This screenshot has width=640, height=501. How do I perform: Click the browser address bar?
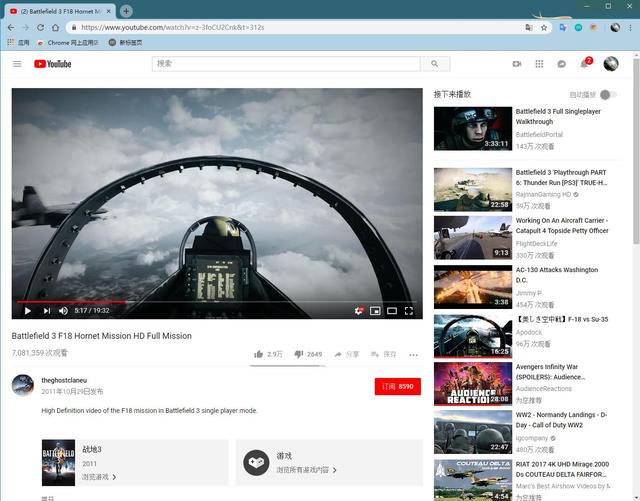click(x=298, y=27)
